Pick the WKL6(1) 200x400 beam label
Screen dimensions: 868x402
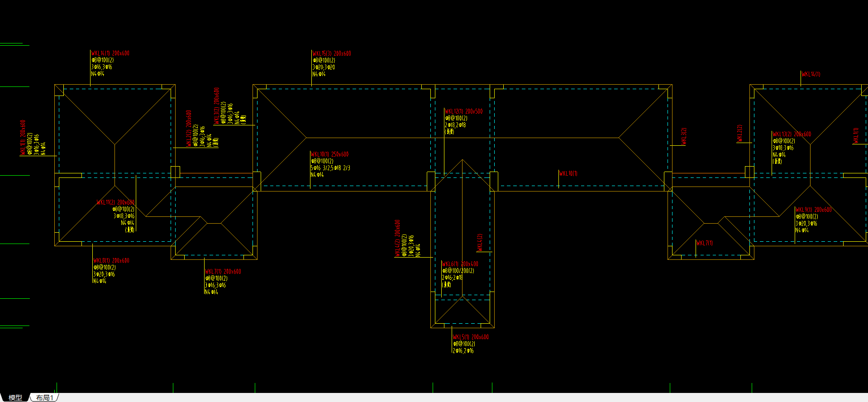tap(460, 264)
